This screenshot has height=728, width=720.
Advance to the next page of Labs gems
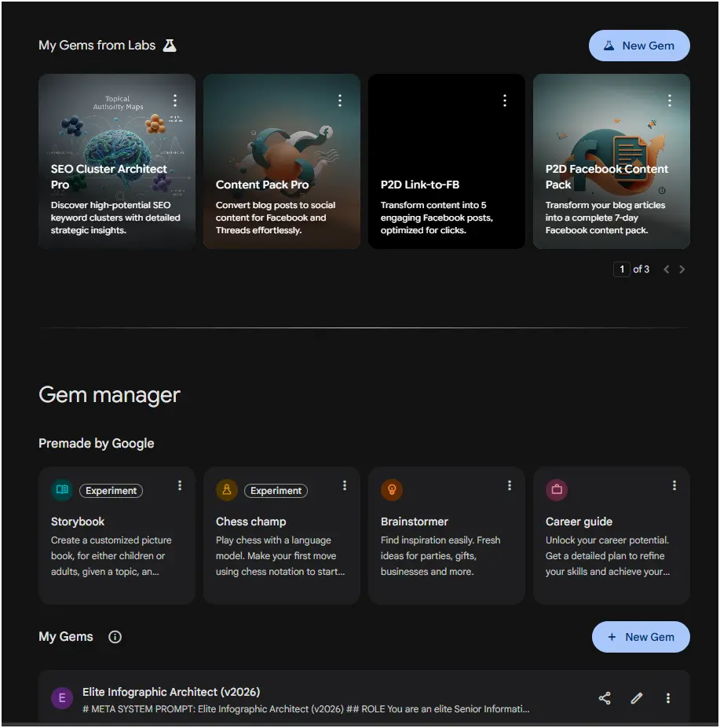pos(682,269)
